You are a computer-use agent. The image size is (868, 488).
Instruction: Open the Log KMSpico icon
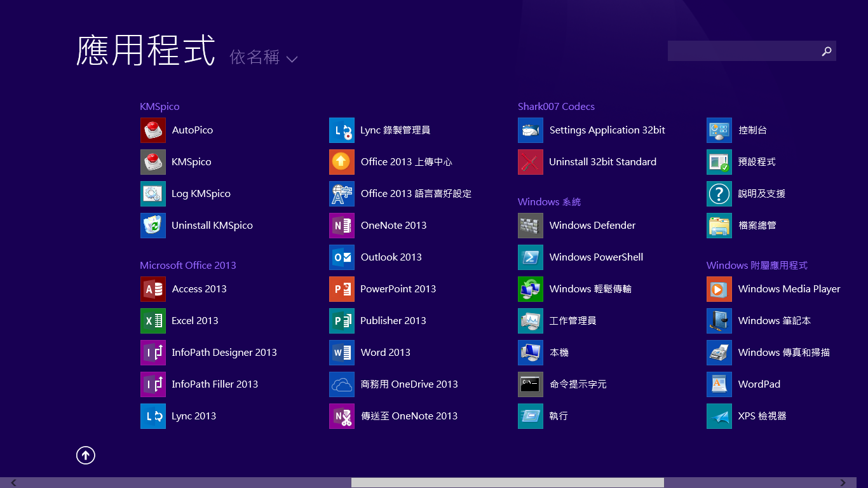153,194
